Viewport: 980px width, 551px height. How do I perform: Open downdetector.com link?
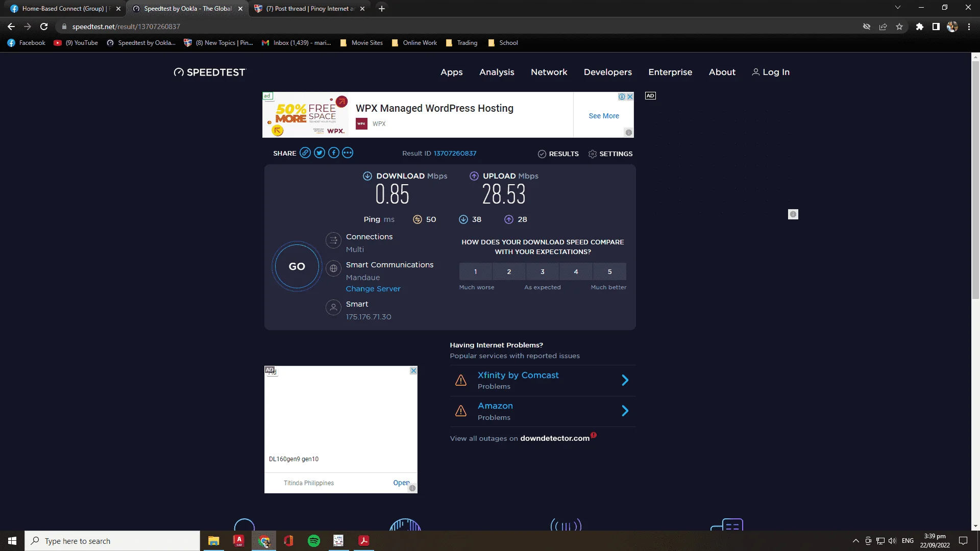click(x=555, y=438)
